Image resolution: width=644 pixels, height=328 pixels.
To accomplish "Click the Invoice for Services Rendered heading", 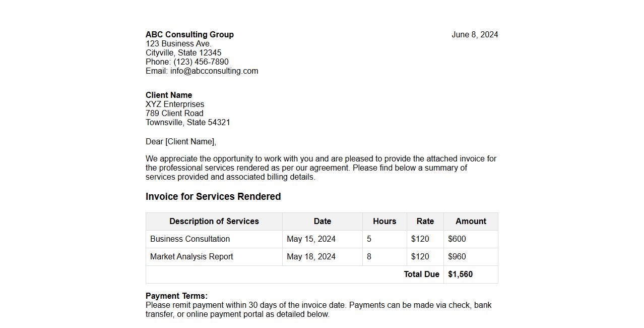I will click(213, 197).
